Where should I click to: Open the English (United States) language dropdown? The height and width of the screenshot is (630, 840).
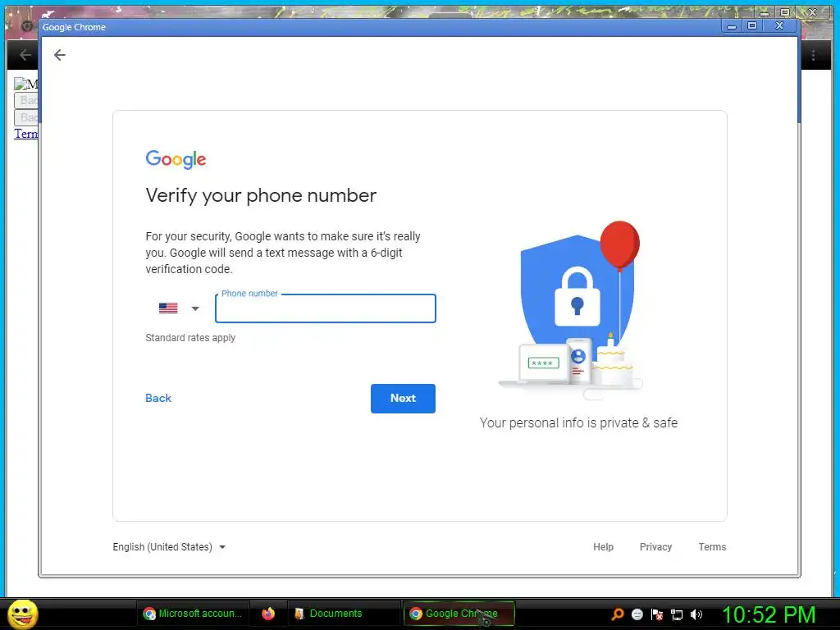pos(169,547)
